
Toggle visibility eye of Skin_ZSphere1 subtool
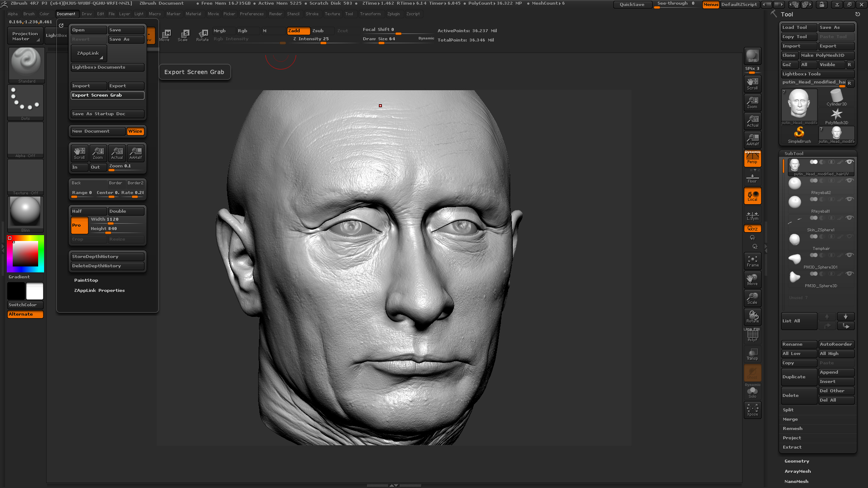pyautogui.click(x=849, y=218)
